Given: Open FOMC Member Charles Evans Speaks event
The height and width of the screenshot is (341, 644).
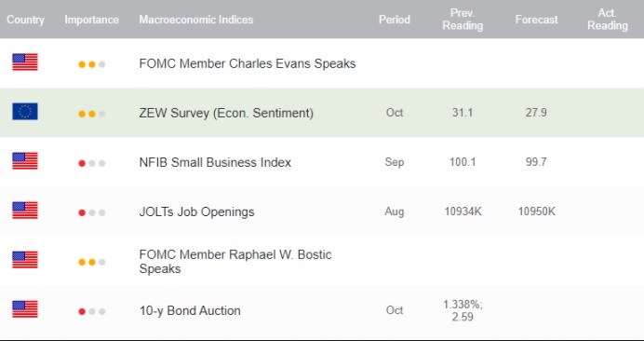Looking at the screenshot, I should tap(248, 63).
